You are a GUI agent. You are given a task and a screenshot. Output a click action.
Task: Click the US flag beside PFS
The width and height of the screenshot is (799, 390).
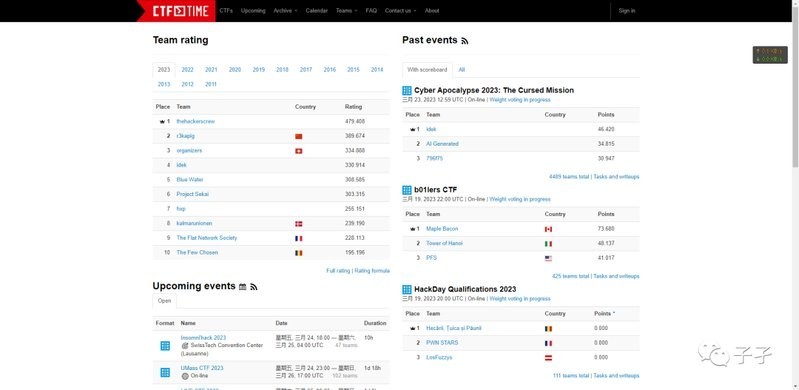pyautogui.click(x=548, y=258)
